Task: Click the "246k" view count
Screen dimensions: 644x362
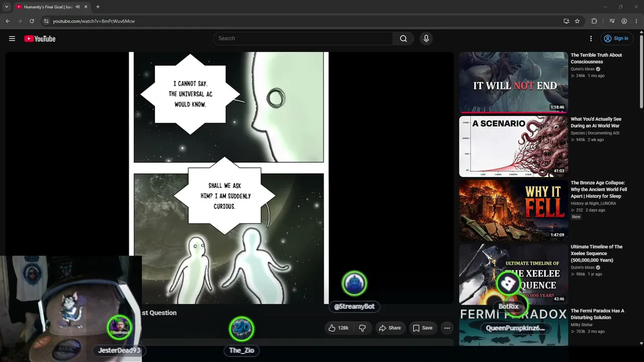Action: coord(581,76)
